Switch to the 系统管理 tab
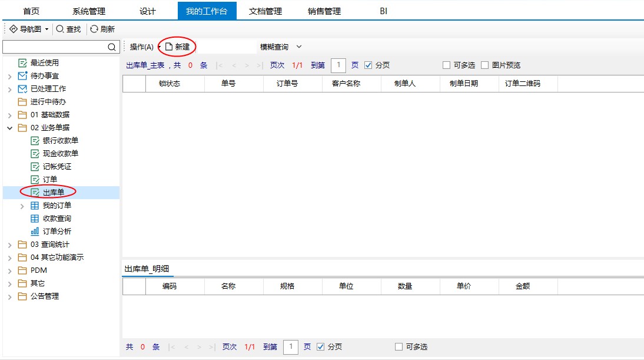The width and height of the screenshot is (644, 360). [x=89, y=11]
